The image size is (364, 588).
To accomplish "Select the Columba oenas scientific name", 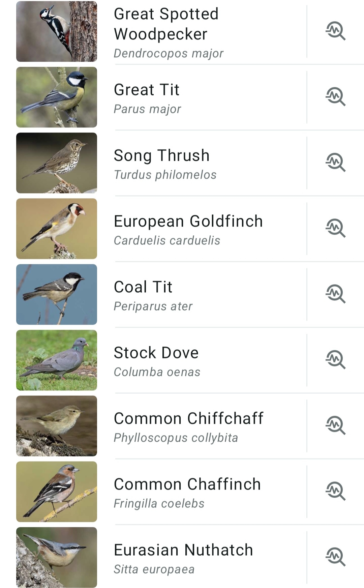I will (157, 372).
